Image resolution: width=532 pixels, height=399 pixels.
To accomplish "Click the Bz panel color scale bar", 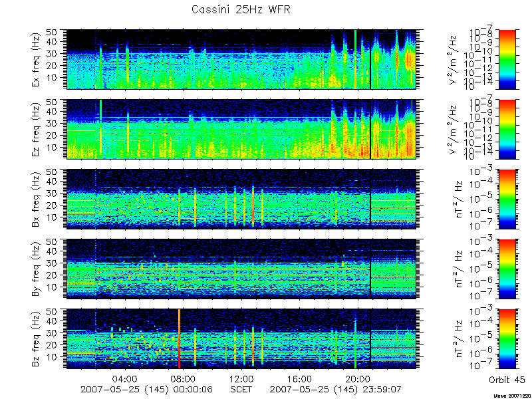I will click(x=507, y=339).
